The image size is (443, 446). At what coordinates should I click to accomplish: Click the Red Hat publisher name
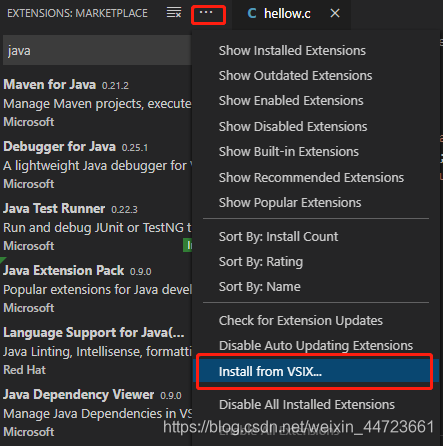(24, 370)
